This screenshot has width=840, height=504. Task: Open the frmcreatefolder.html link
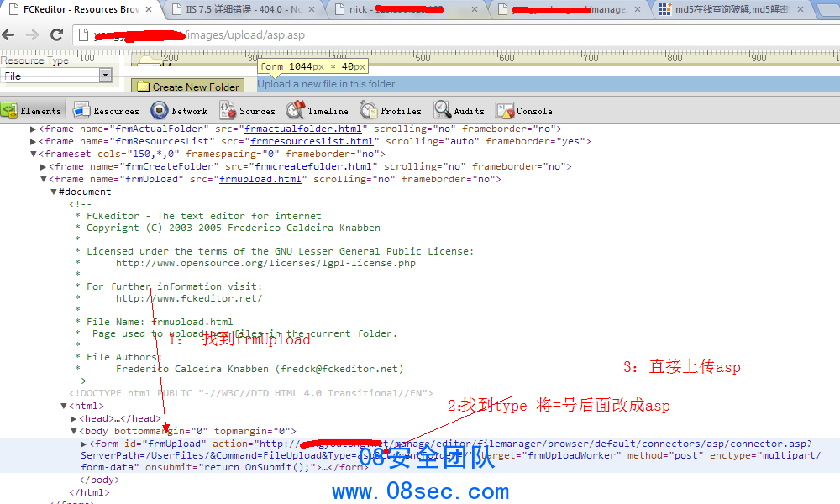[x=312, y=166]
